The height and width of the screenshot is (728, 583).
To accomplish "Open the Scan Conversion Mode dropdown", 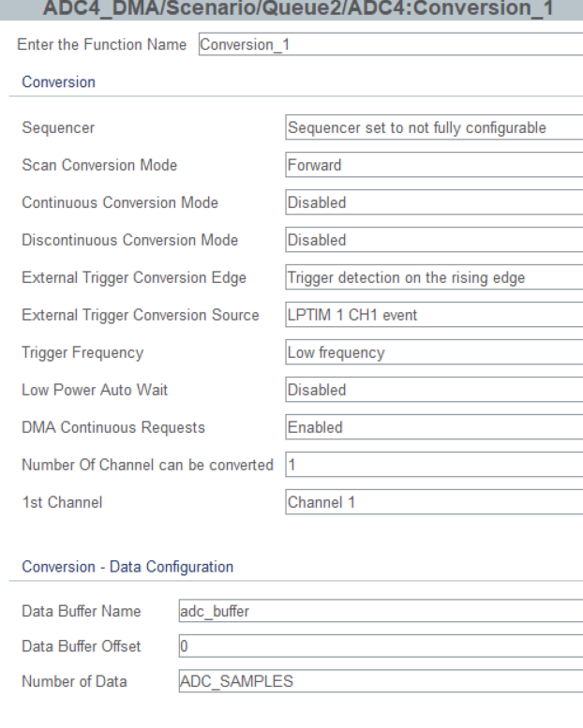I will (x=434, y=165).
